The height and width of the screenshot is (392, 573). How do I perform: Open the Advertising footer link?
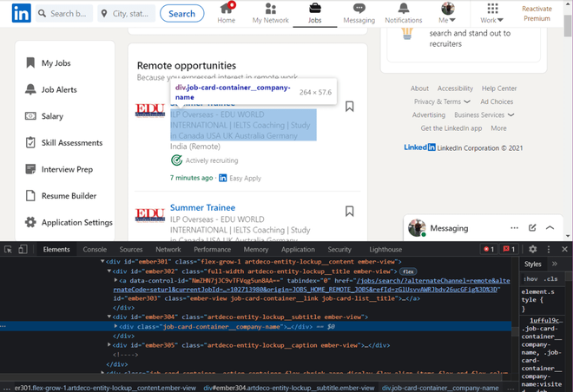pos(429,115)
